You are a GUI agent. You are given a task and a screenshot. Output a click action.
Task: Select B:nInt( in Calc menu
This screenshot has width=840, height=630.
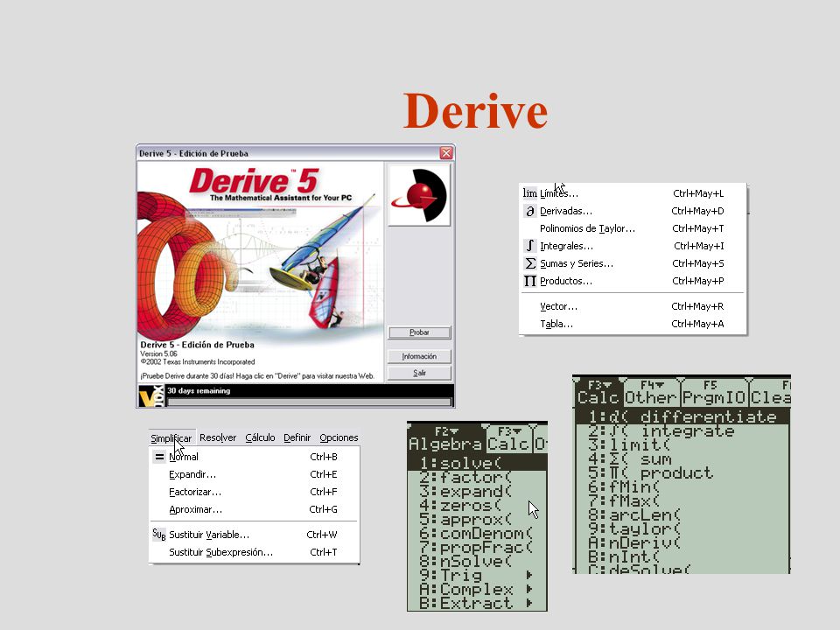pyautogui.click(x=682, y=557)
